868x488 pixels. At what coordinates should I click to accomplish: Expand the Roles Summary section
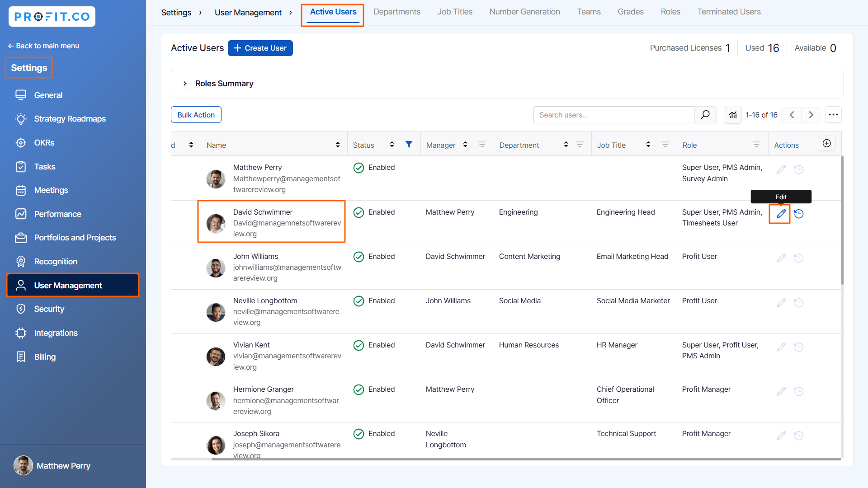tap(185, 84)
